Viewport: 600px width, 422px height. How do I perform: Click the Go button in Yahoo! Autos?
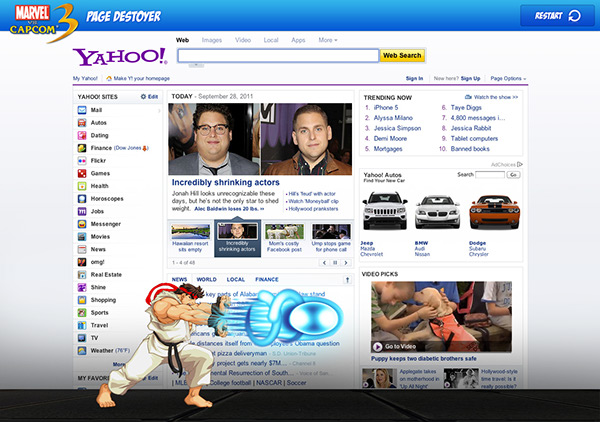[513, 175]
